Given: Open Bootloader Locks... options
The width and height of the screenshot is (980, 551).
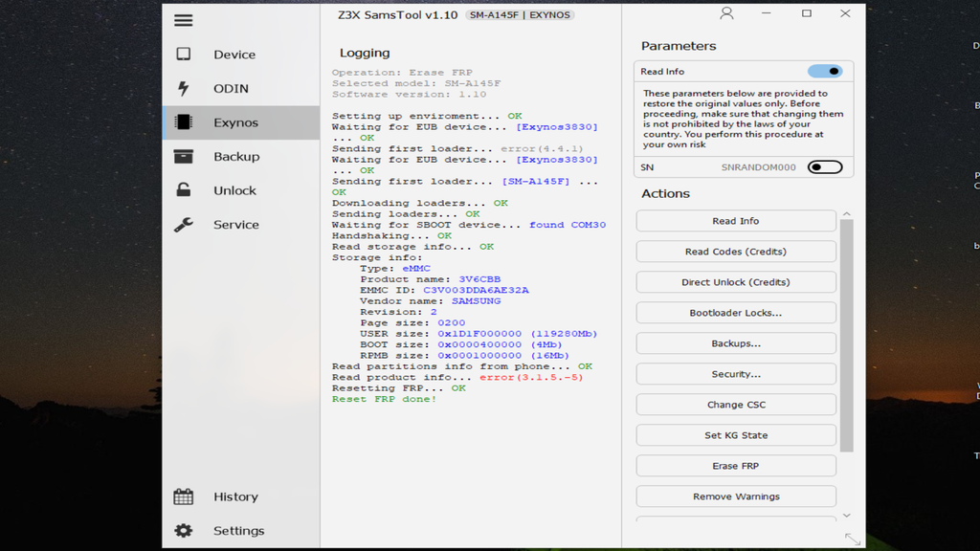Looking at the screenshot, I should (736, 313).
